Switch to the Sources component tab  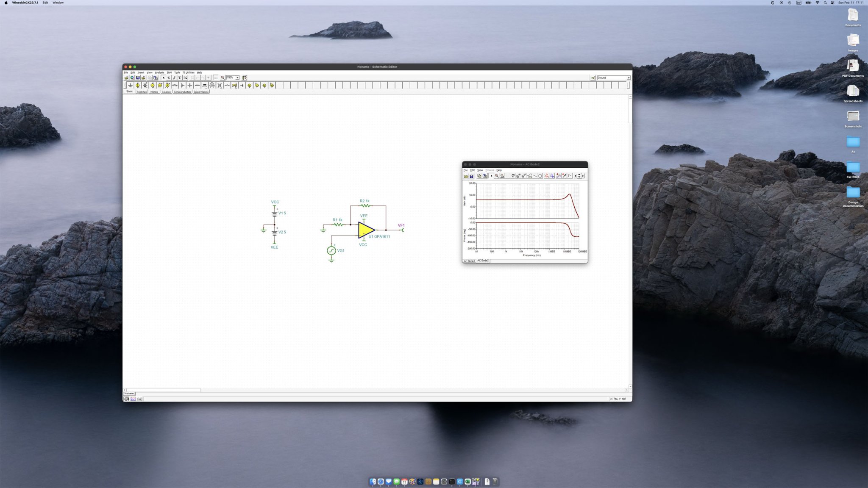[x=166, y=91]
